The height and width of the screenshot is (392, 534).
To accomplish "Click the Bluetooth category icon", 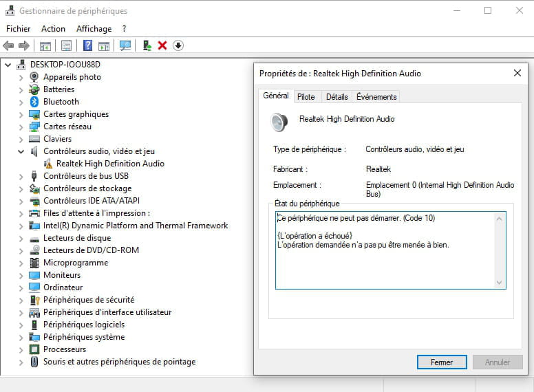I will tap(34, 101).
